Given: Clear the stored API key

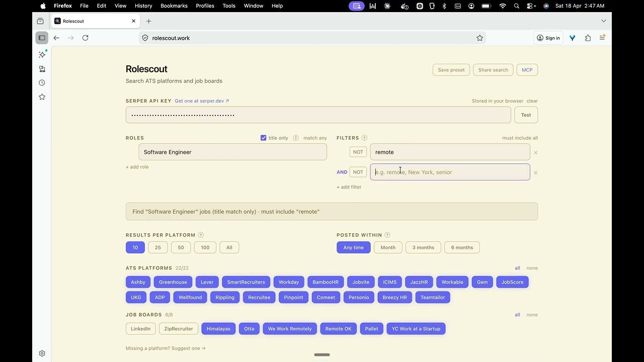Looking at the screenshot, I should tap(532, 101).
